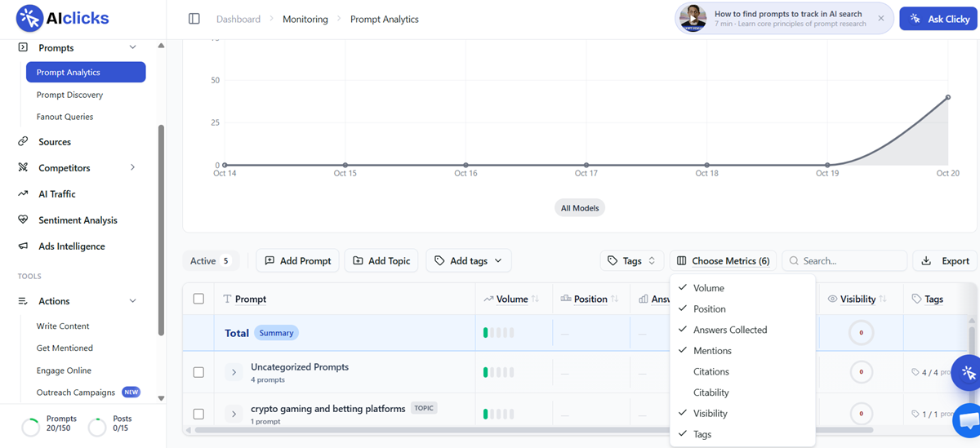Click the Competitors crossed-swords icon
The image size is (980, 448).
pos(23,168)
